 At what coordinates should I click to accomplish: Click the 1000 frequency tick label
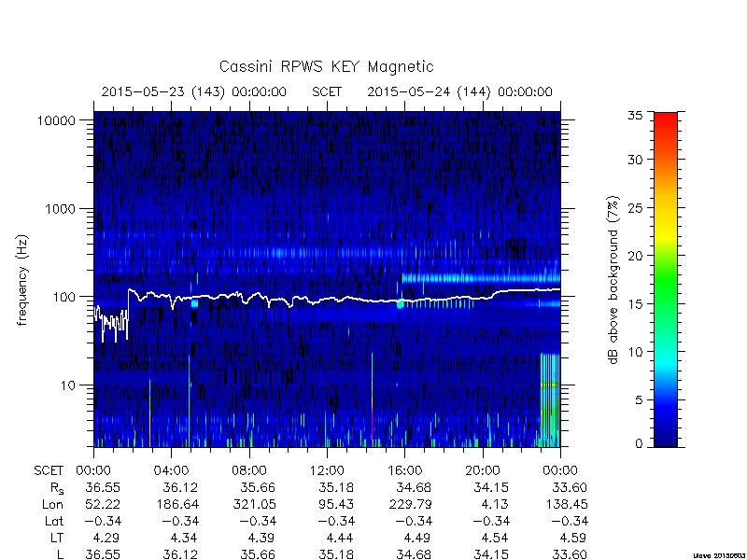click(x=61, y=209)
